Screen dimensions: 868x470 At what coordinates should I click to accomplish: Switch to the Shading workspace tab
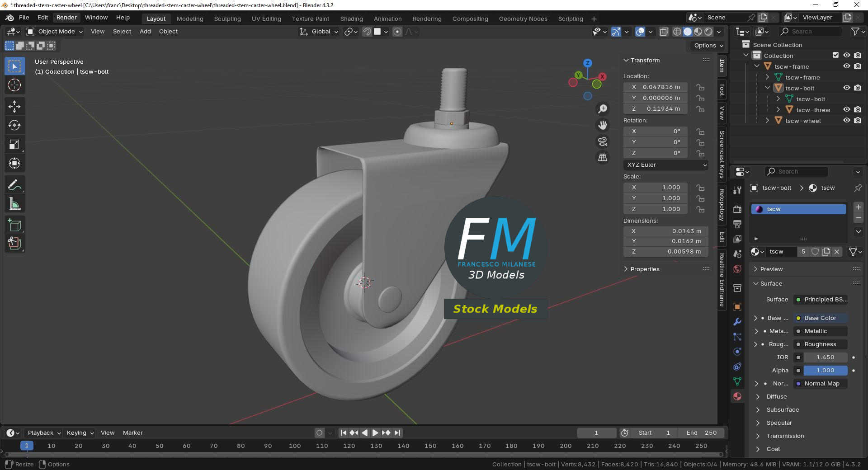click(351, 19)
